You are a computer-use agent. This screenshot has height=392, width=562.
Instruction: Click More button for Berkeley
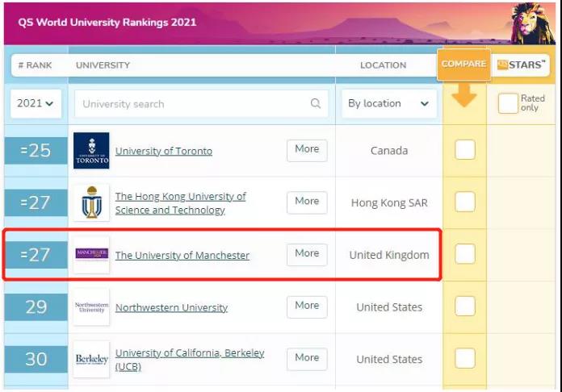[307, 358]
